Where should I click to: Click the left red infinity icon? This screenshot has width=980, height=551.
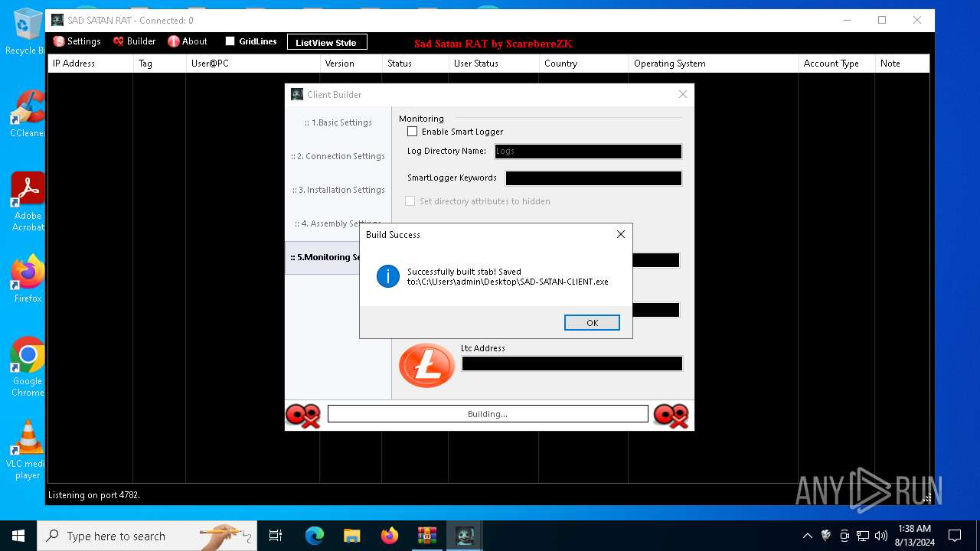pyautogui.click(x=302, y=416)
